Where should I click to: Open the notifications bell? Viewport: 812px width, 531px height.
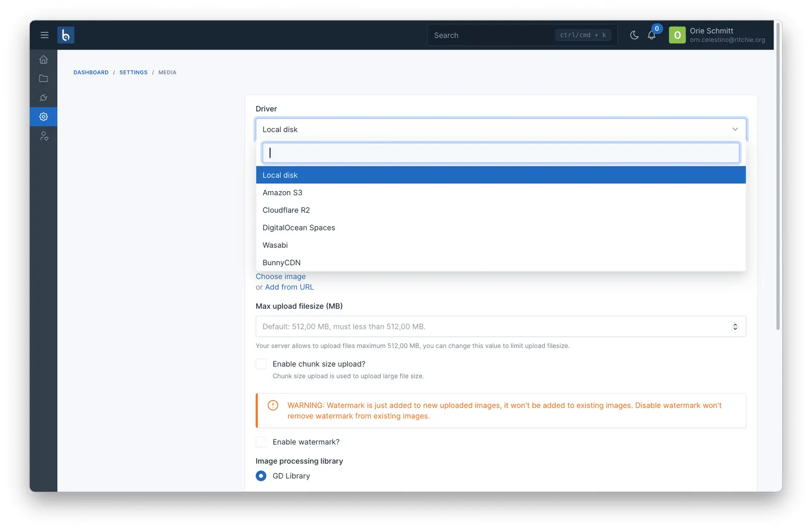(652, 35)
